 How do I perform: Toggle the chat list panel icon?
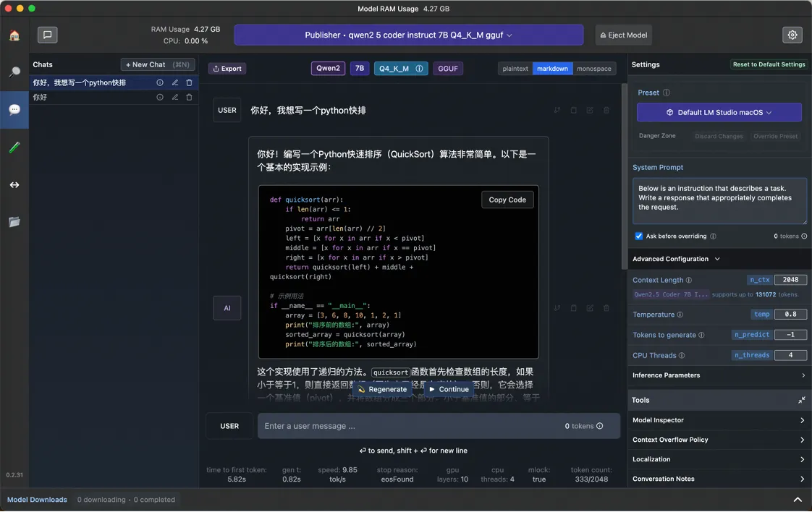coord(47,35)
